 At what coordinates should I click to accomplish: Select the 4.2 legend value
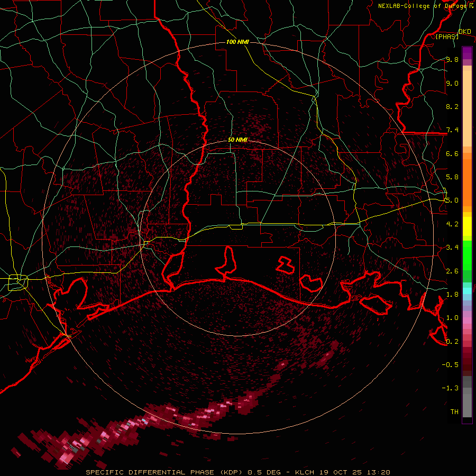452,224
